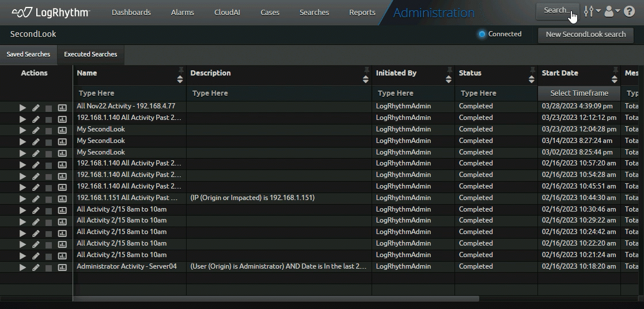Viewport: 644px width, 309px height.
Task: Switch to the Executed Searches tab
Action: coord(90,54)
